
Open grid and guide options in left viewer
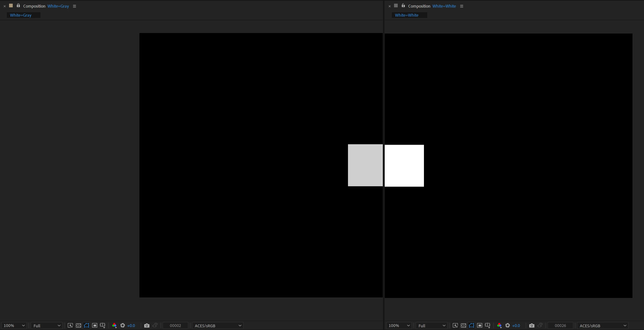[102, 326]
